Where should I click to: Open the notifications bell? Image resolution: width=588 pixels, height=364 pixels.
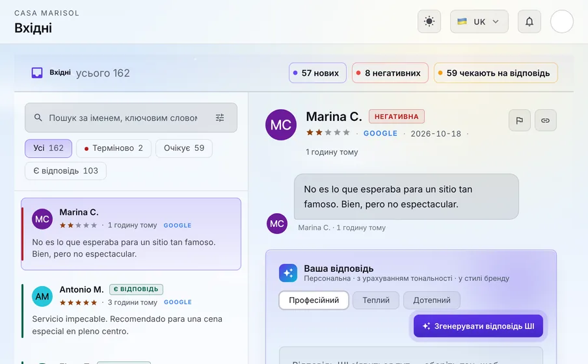click(x=529, y=21)
